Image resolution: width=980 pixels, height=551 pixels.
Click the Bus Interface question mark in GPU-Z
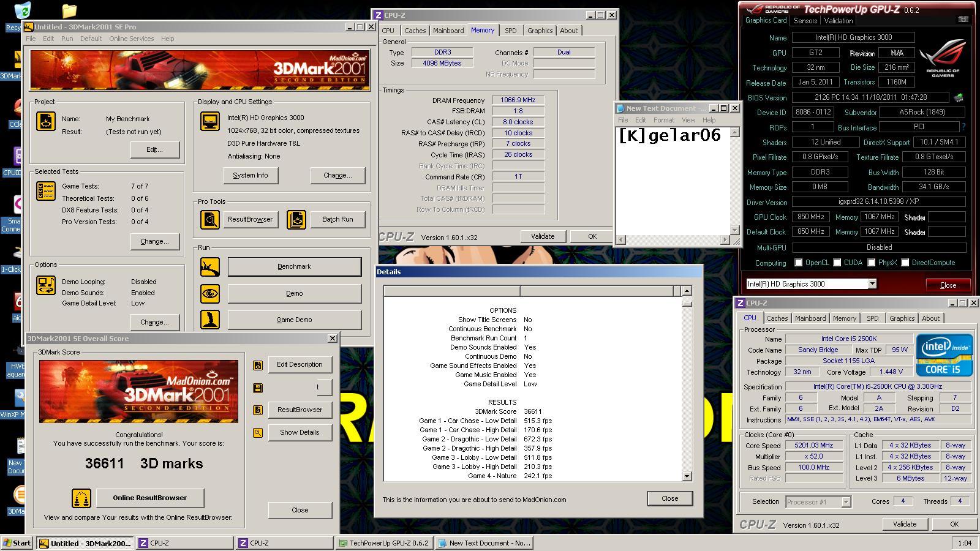tap(963, 127)
